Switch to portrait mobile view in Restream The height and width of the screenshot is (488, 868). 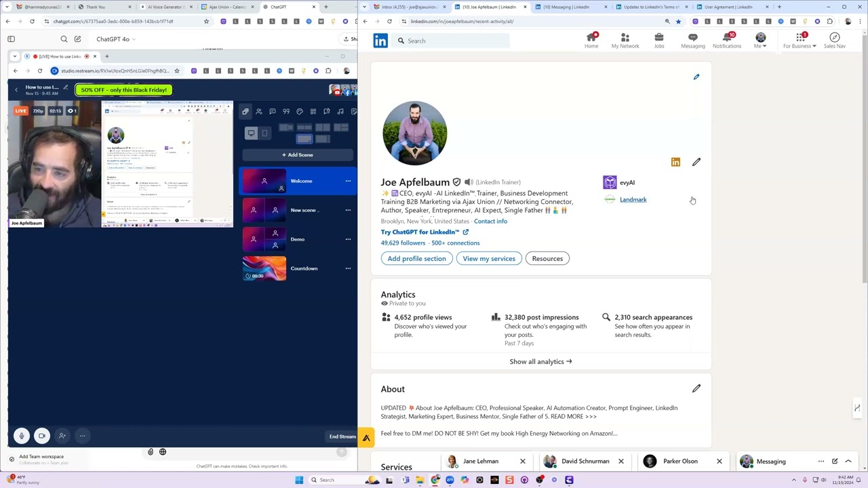(x=264, y=134)
